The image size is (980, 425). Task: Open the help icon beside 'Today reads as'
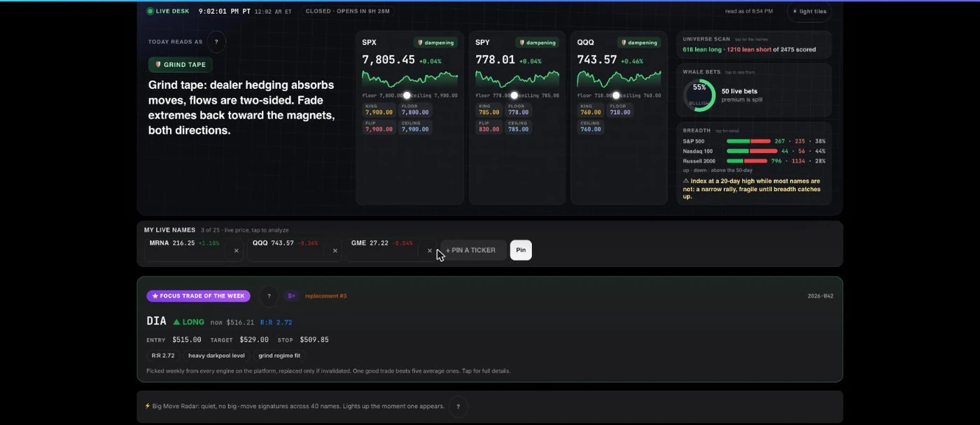coord(216,42)
